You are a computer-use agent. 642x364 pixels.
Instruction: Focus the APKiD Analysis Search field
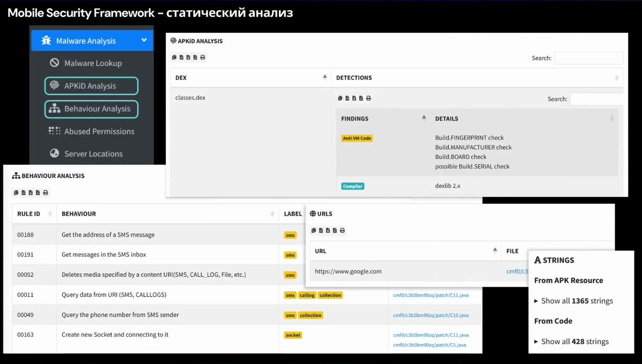(x=588, y=58)
